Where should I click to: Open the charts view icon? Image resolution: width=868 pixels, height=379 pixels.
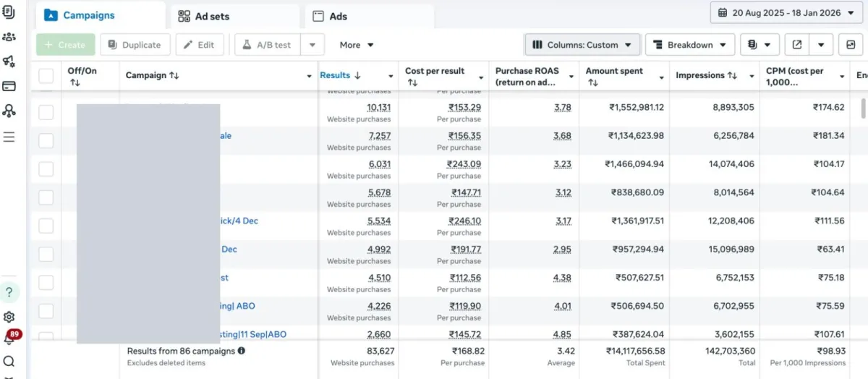tap(851, 45)
